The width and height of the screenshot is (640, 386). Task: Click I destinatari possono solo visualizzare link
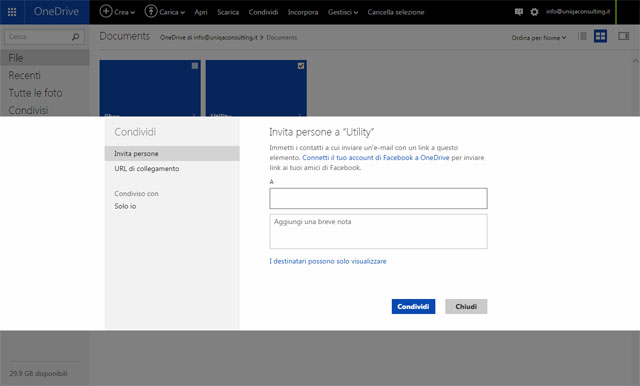(328, 261)
